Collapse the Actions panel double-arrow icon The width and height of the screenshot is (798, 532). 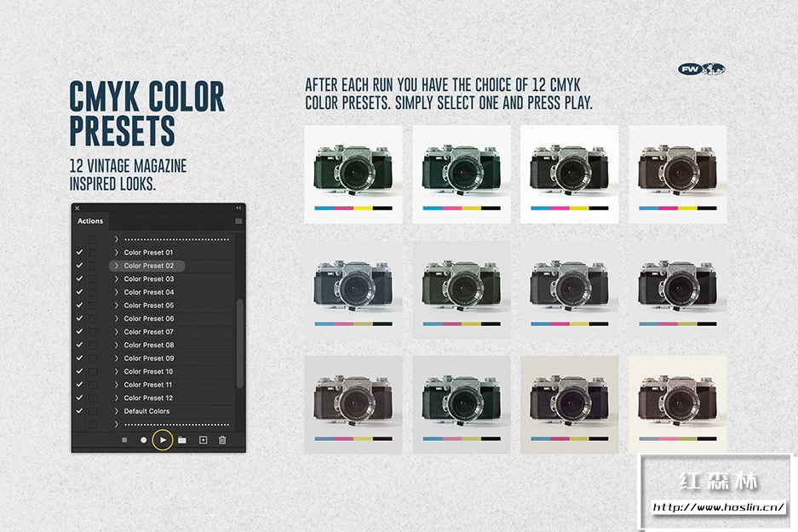pos(238,208)
